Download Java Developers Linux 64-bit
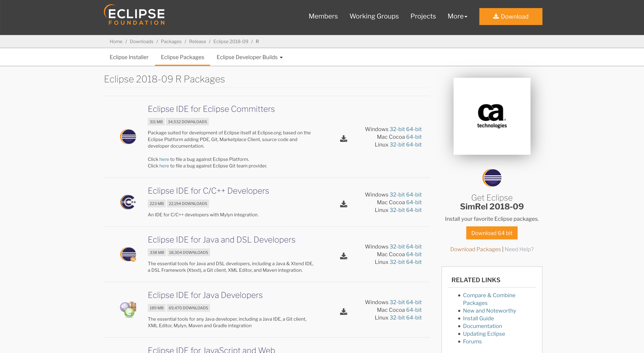This screenshot has height=353, width=644. pyautogui.click(x=414, y=318)
